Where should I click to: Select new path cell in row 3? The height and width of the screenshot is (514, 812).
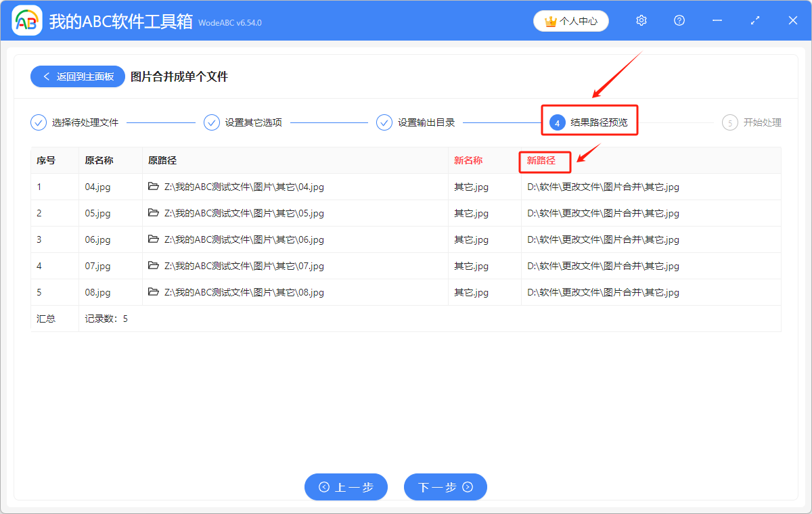[603, 239]
